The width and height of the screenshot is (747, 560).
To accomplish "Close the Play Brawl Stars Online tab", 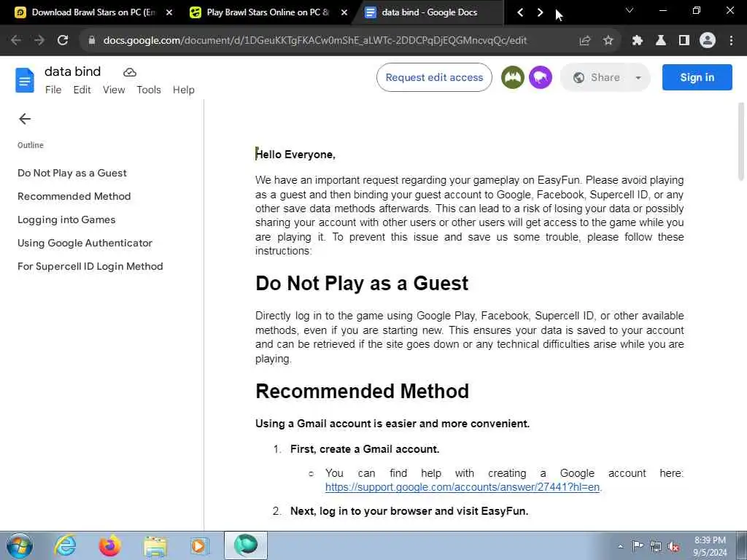I will [x=344, y=12].
